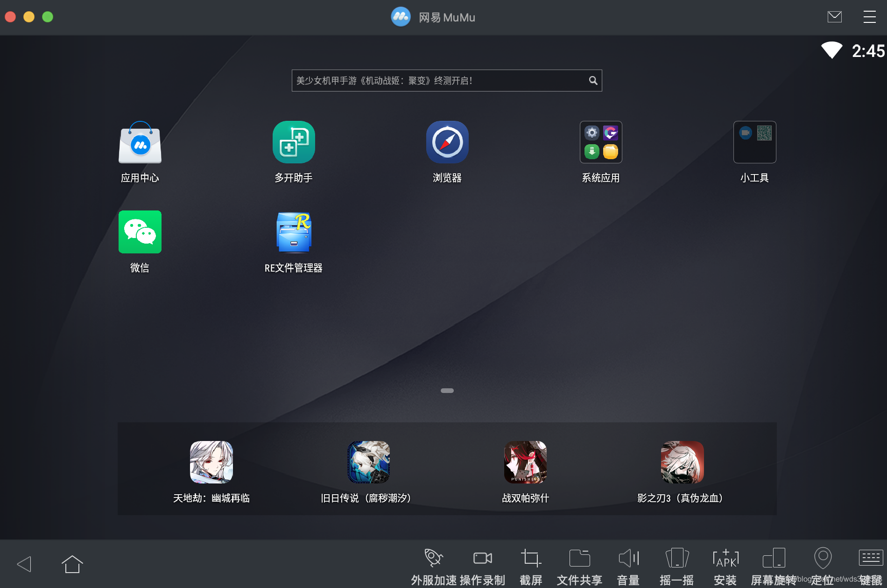Launch 战双帕弥什 from the dock
The width and height of the screenshot is (887, 588).
(525, 462)
